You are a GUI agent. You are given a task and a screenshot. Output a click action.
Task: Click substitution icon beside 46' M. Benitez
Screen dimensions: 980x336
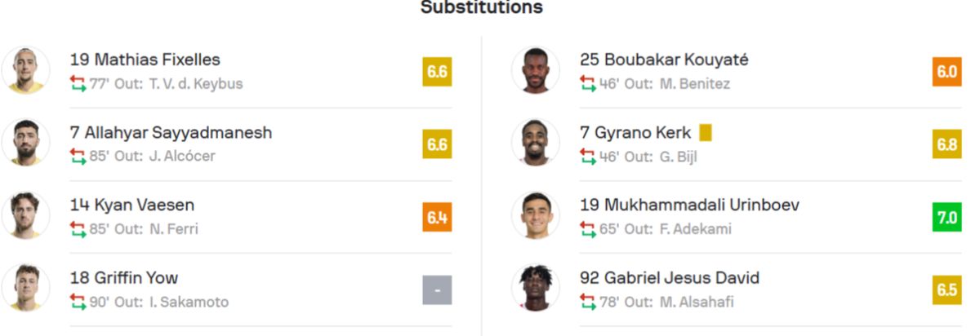(x=588, y=83)
